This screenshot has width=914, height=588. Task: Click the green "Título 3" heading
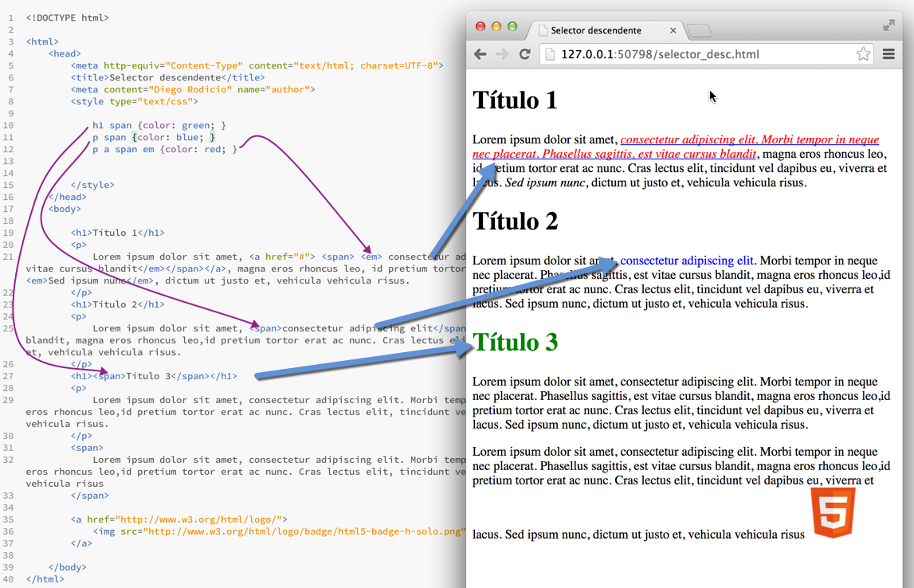click(515, 342)
